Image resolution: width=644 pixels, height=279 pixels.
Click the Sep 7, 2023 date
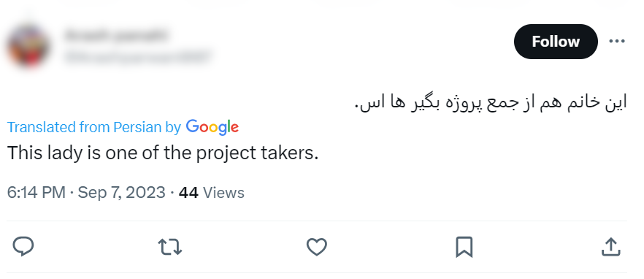pyautogui.click(x=121, y=192)
